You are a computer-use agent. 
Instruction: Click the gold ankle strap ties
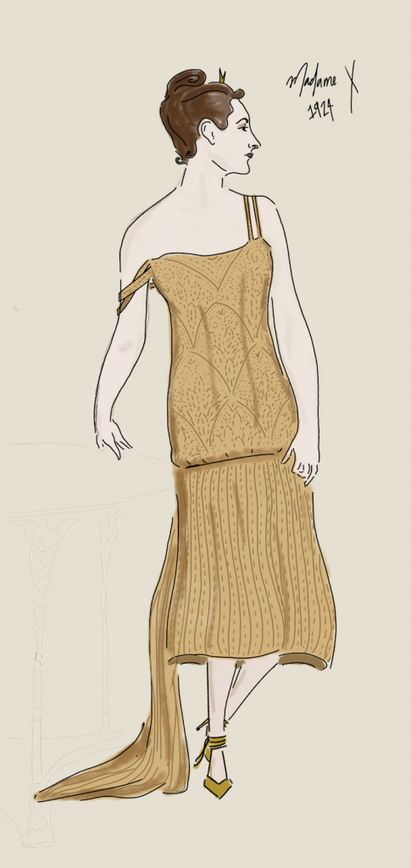point(212,741)
